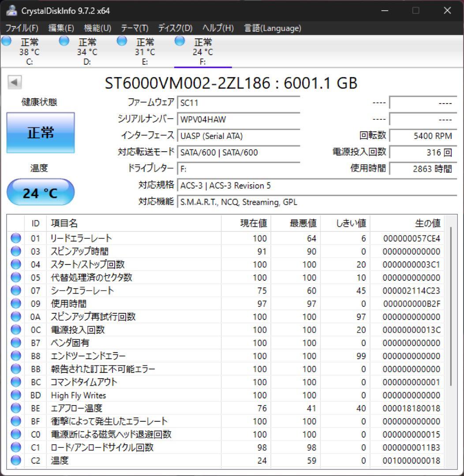Click the status indicator for コマンドタイムアウト
Viewport: 464px width, 476px height.
coord(15,382)
